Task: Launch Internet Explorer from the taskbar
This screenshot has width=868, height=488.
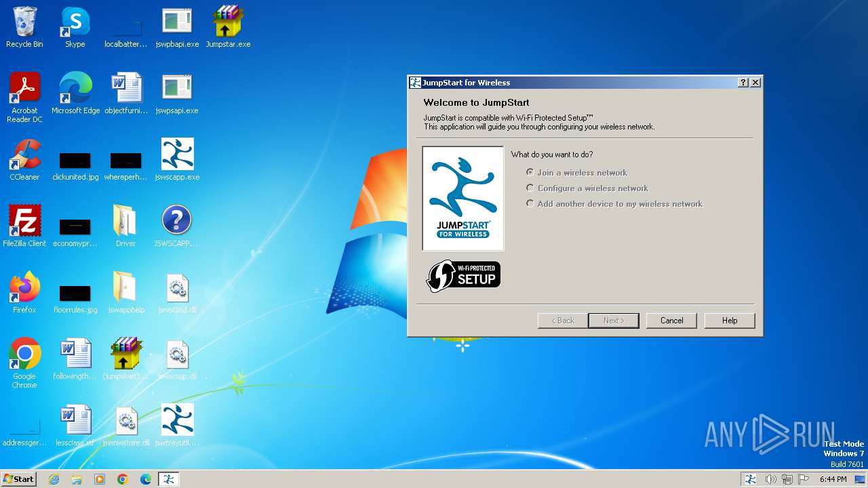Action: pos(54,479)
